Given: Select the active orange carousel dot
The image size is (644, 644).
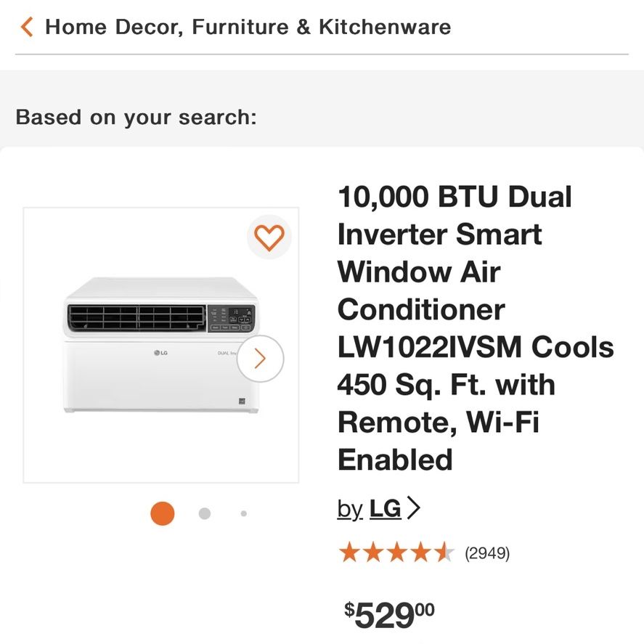Looking at the screenshot, I should [163, 513].
